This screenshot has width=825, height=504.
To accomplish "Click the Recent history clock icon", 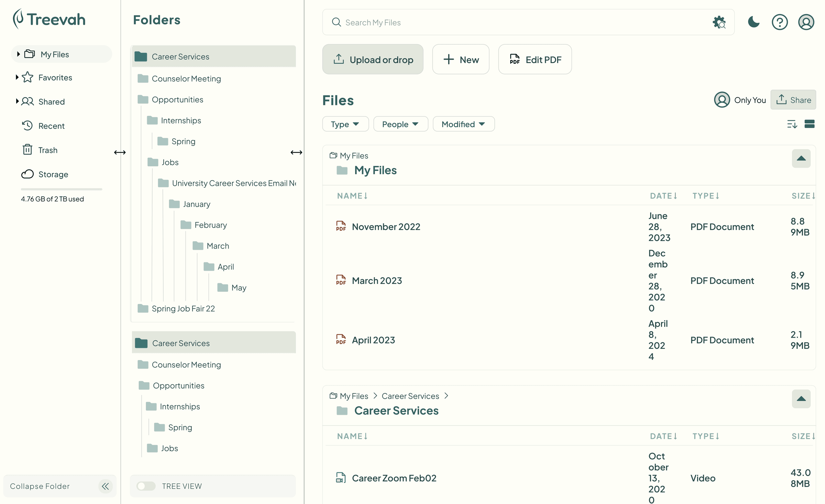I will click(x=27, y=125).
